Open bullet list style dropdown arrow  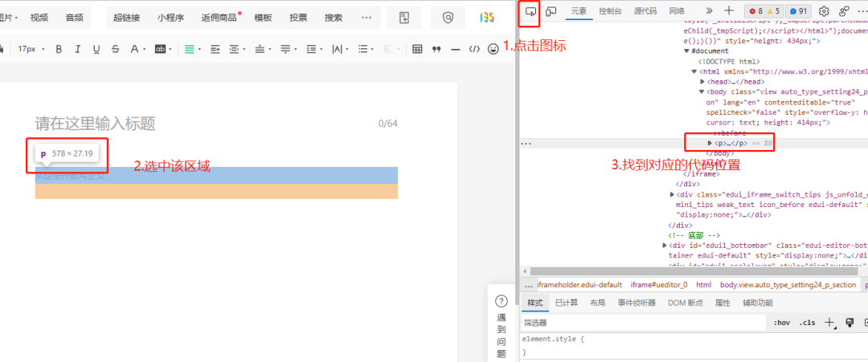373,49
